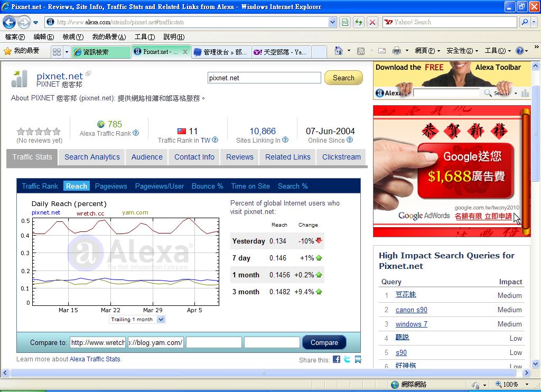The height and width of the screenshot is (392, 541).
Task: Open the zoom level 100% dropdown arrow
Action: click(527, 384)
